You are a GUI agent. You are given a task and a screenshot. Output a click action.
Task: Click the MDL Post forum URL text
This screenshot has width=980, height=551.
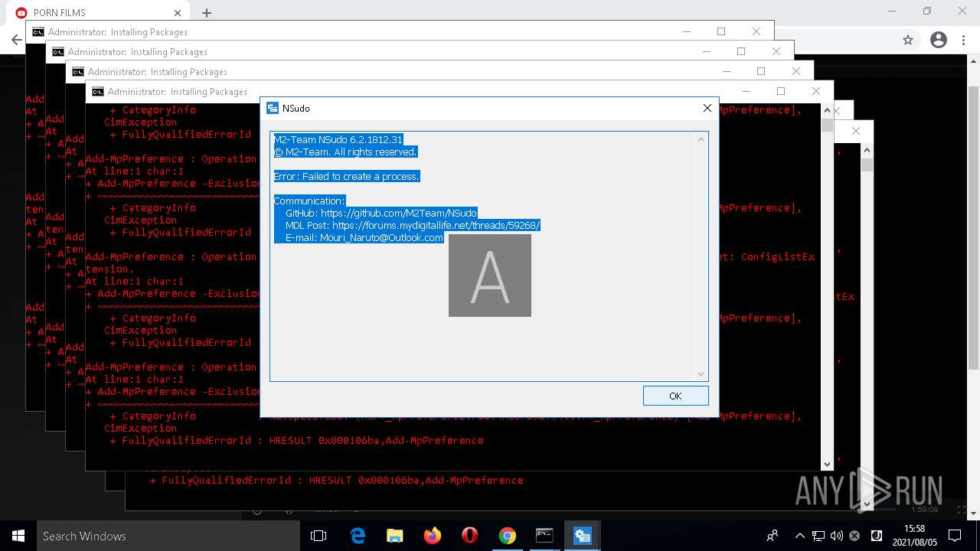click(436, 225)
